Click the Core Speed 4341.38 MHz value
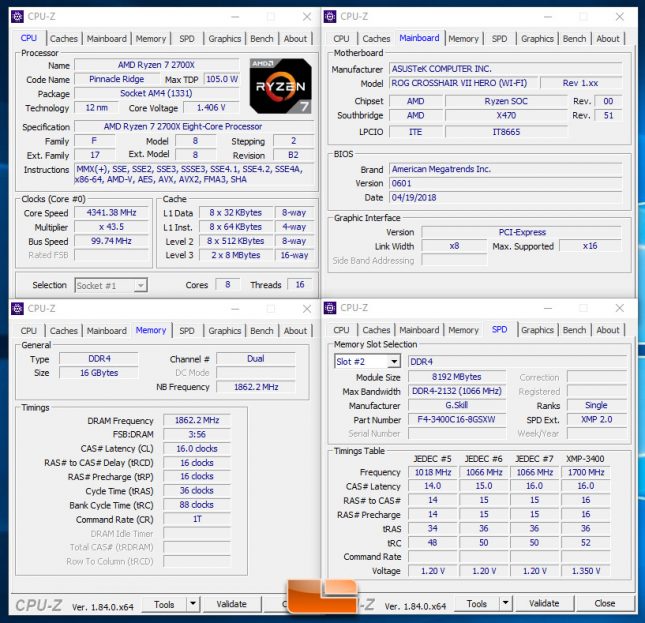This screenshot has width=645, height=623. [x=111, y=213]
